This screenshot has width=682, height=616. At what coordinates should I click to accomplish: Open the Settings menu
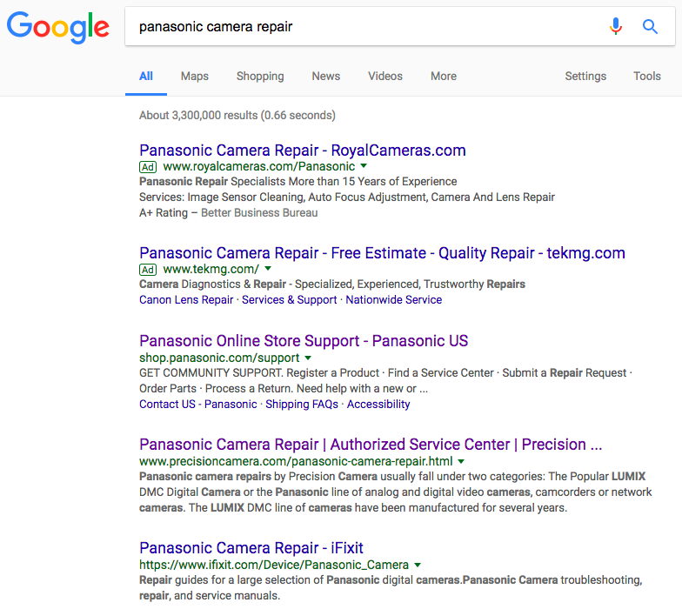click(585, 77)
